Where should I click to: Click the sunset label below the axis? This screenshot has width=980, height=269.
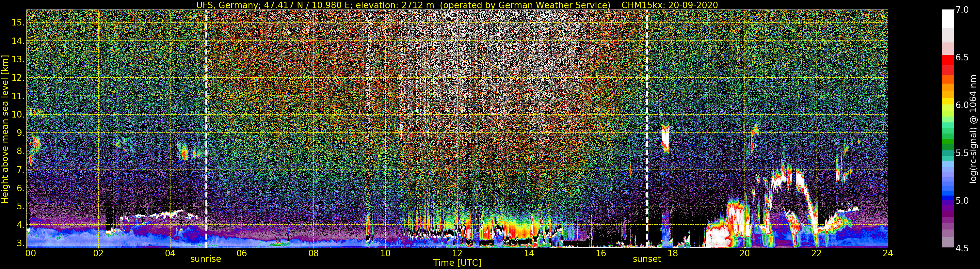click(647, 259)
